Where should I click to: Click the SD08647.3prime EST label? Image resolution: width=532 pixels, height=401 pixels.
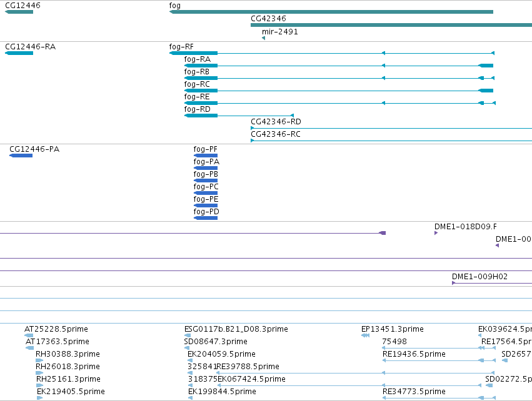point(216,342)
